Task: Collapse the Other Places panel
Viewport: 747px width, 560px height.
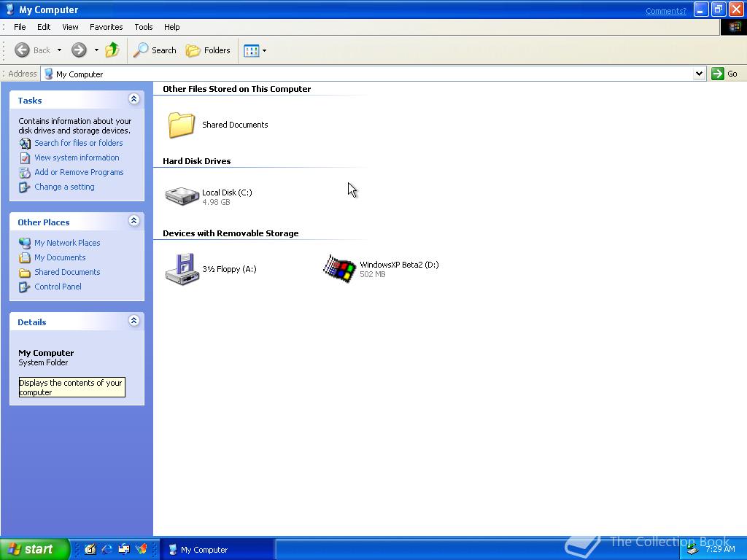Action: click(134, 221)
